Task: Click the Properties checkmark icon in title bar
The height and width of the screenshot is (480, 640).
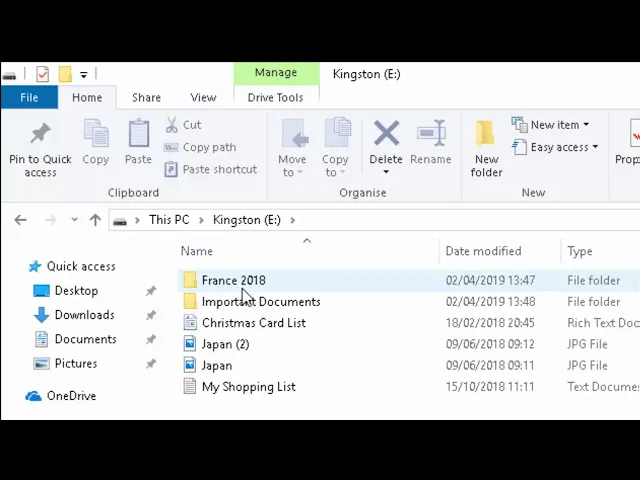Action: [x=42, y=74]
